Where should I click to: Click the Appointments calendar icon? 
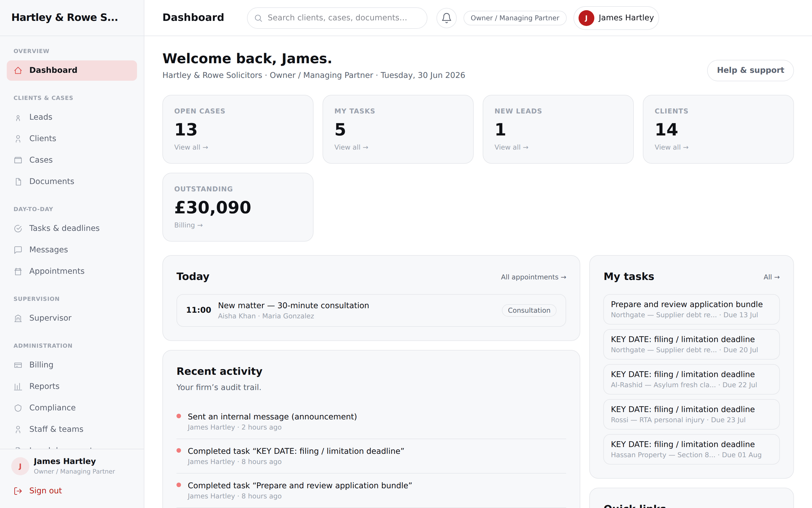point(18,271)
